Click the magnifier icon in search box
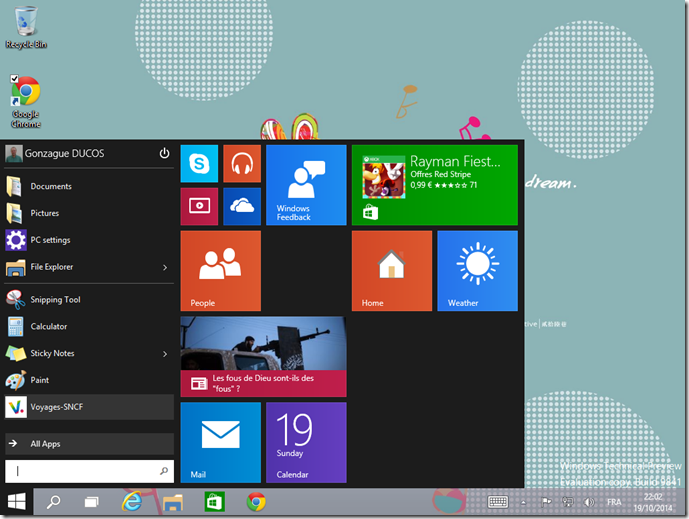 [164, 471]
